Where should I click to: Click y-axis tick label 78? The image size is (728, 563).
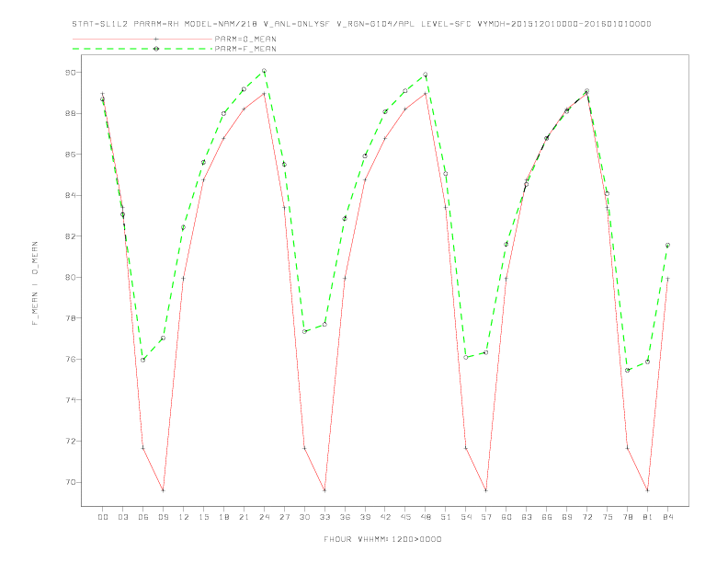70,318
